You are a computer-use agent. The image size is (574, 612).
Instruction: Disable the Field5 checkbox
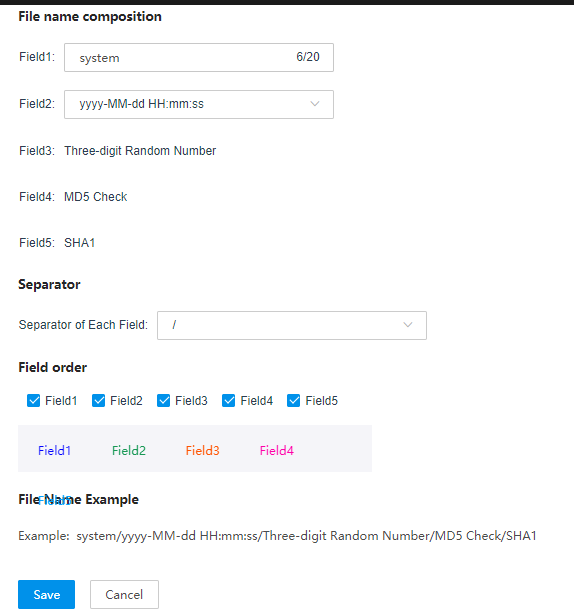pyautogui.click(x=293, y=400)
